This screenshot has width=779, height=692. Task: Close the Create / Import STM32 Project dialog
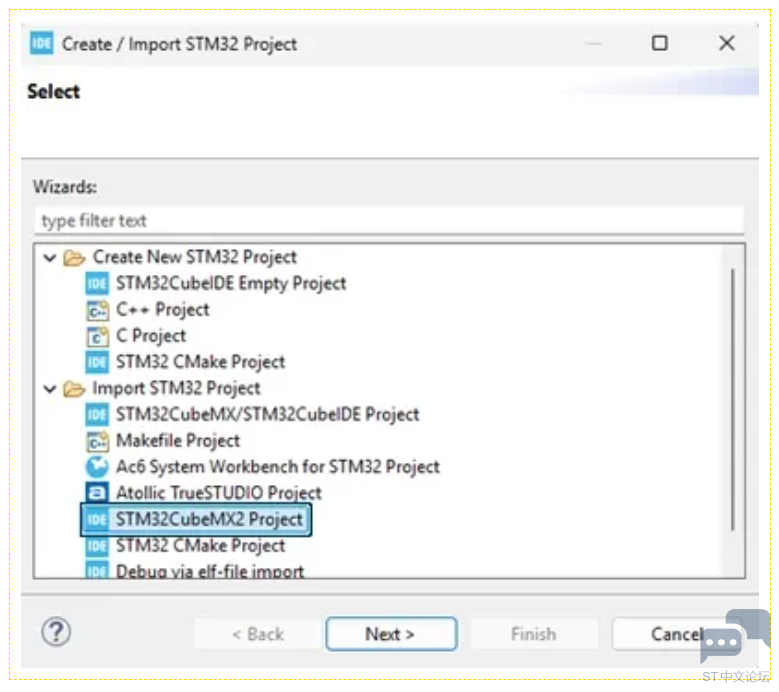point(726,43)
